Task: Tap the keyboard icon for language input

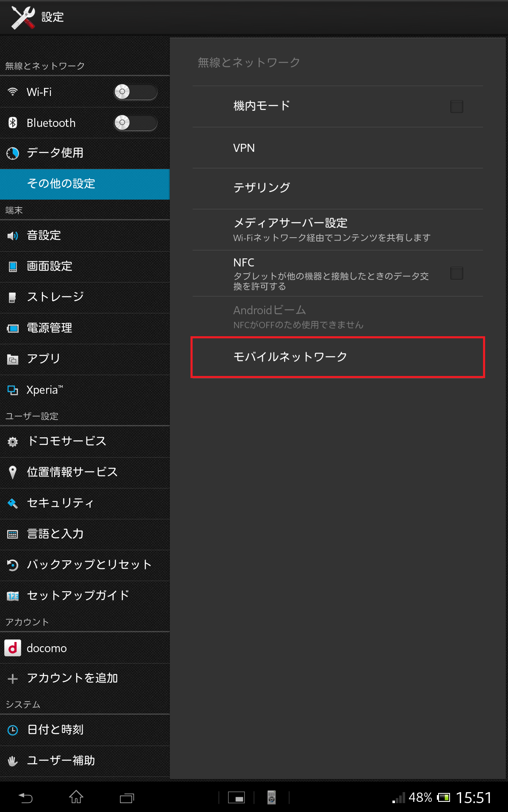Action: (x=13, y=534)
